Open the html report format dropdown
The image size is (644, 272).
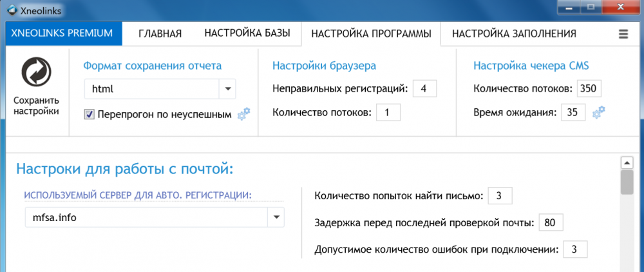point(227,89)
